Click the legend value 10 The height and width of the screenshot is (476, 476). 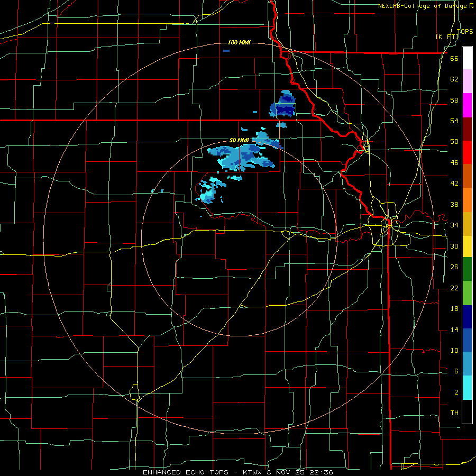pos(454,351)
